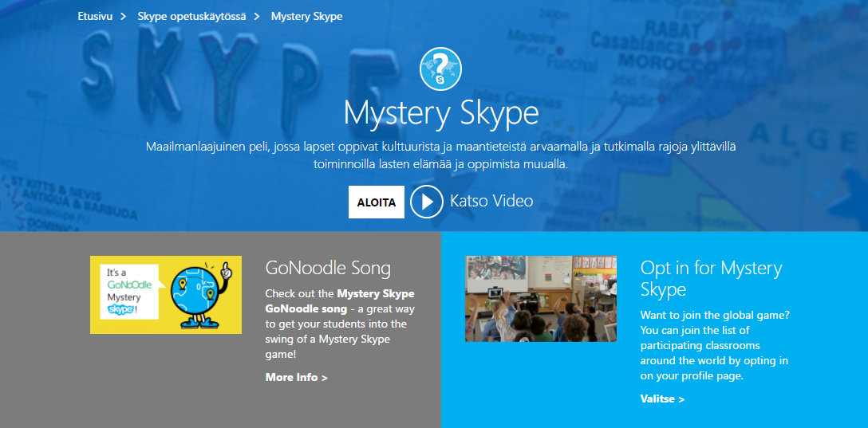The width and height of the screenshot is (868, 428).
Task: Click the Valitse > link
Action: coord(663,399)
